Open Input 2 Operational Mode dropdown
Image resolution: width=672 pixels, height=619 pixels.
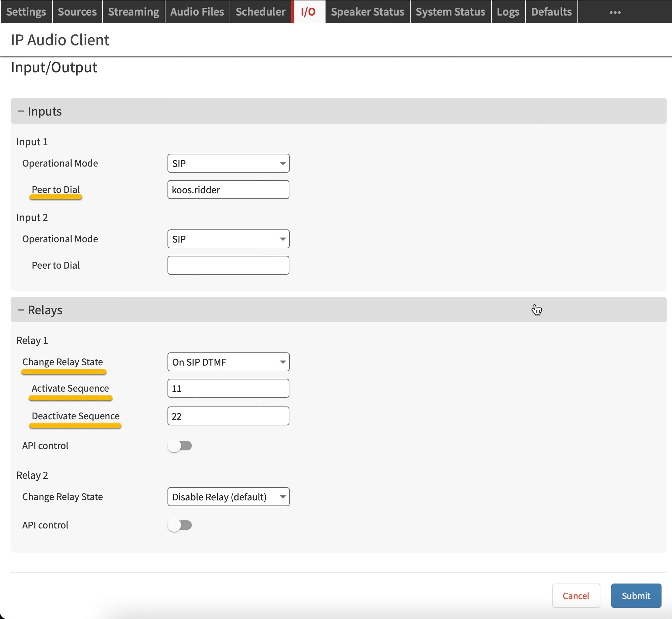(x=228, y=239)
